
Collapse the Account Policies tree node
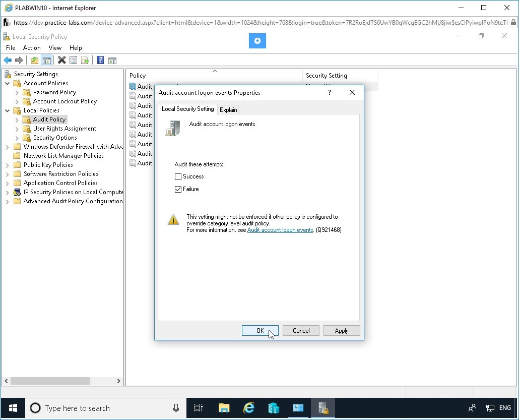tap(7, 83)
